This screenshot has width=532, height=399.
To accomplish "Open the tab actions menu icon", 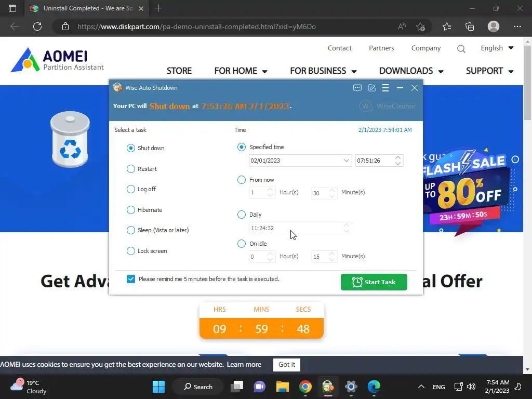I will tap(12, 8).
